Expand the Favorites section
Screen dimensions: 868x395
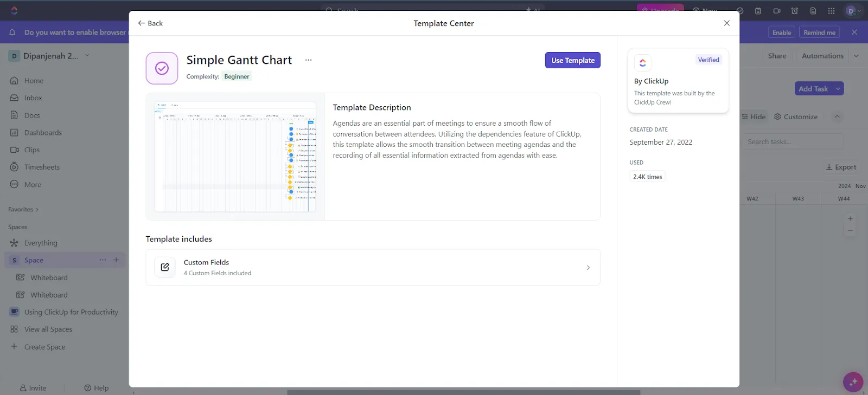pyautogui.click(x=23, y=210)
